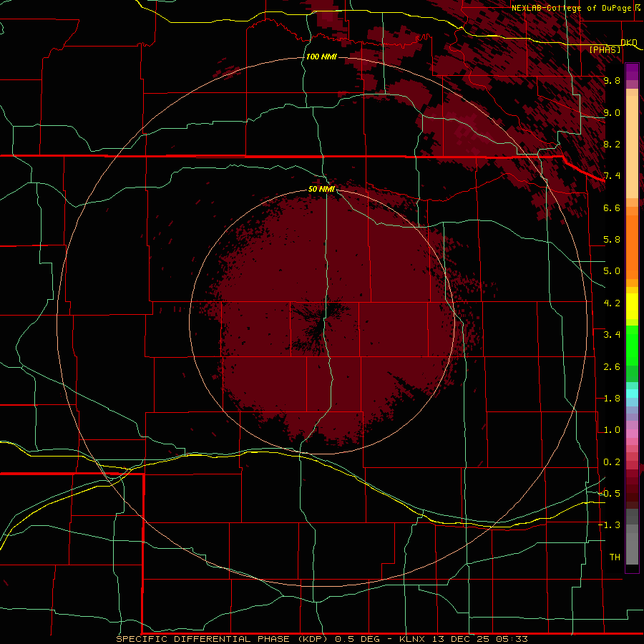
Task: Click the 5.0 scale value
Action: pos(612,271)
